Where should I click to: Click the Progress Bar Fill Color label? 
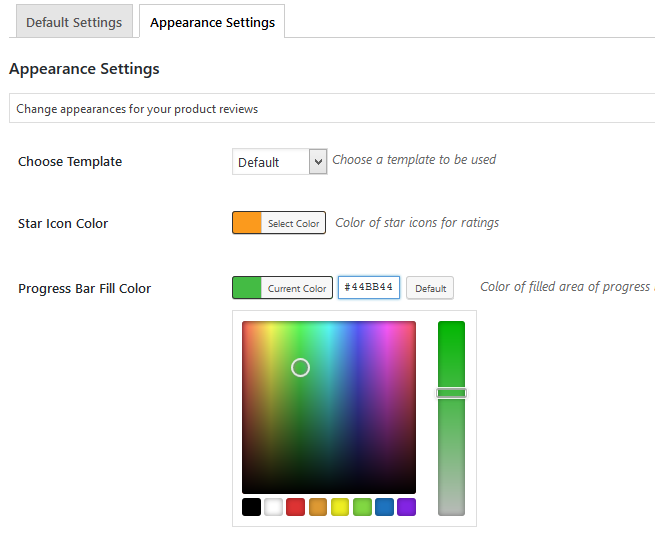click(84, 289)
